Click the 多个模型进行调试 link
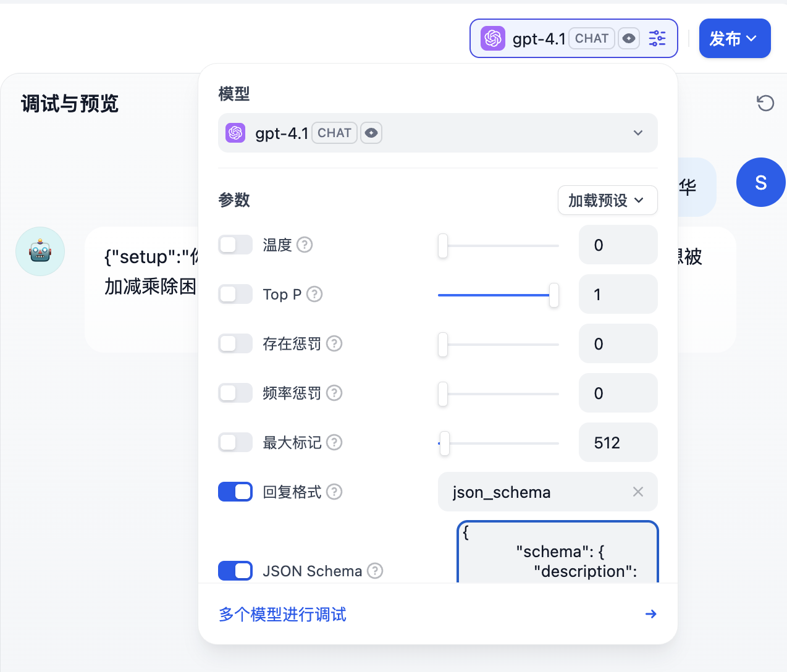This screenshot has width=787, height=672. coord(282,615)
